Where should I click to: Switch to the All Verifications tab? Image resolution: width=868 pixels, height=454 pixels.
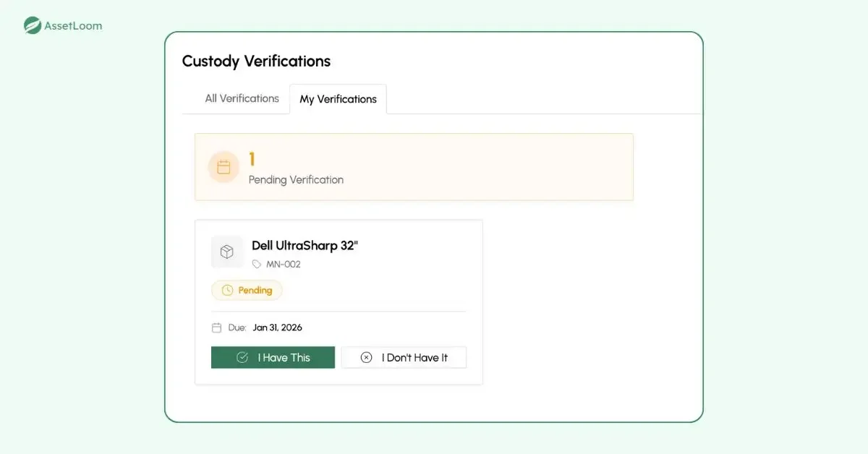point(242,98)
